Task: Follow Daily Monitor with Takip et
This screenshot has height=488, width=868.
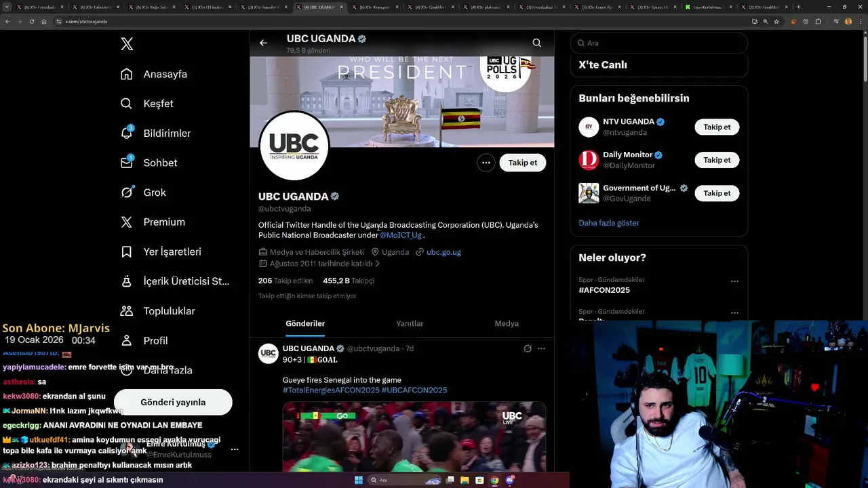Action: [x=717, y=161]
